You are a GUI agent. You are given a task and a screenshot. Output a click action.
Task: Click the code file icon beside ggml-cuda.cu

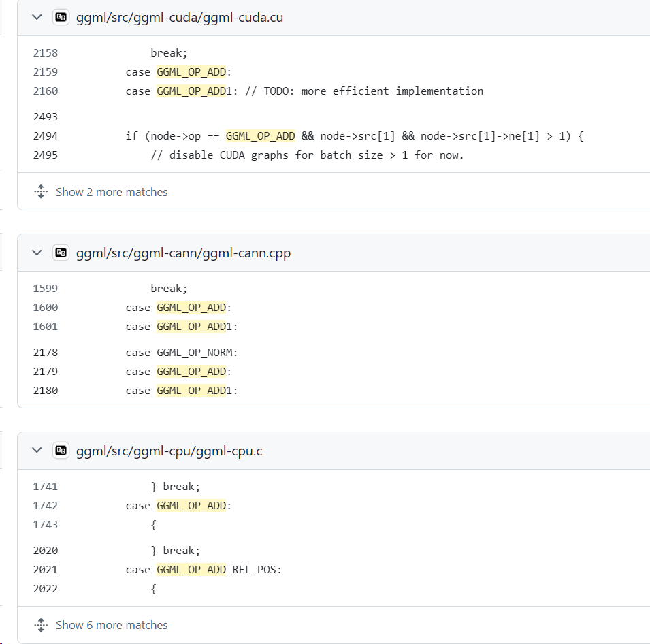point(61,17)
